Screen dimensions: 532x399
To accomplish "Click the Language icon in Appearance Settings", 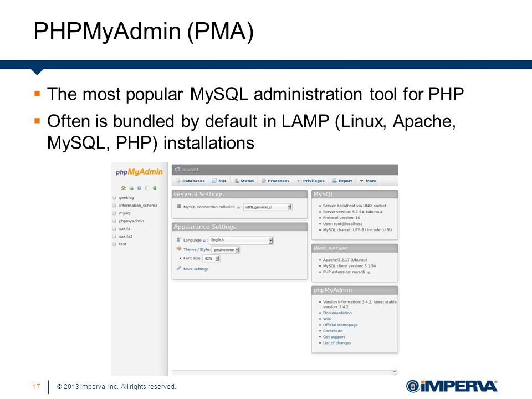I will [179, 239].
